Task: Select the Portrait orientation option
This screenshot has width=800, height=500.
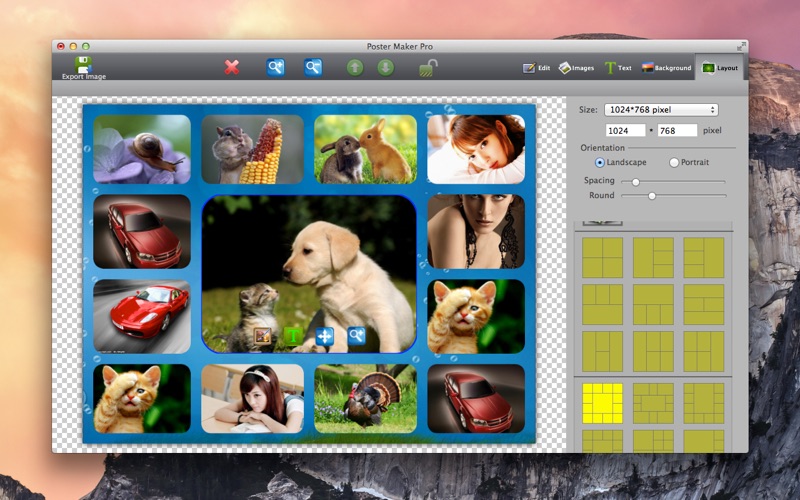Action: click(x=674, y=162)
